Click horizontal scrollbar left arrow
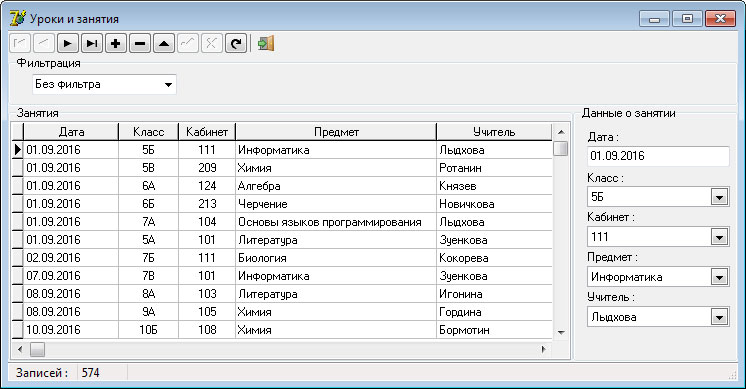The image size is (746, 389). [20, 350]
